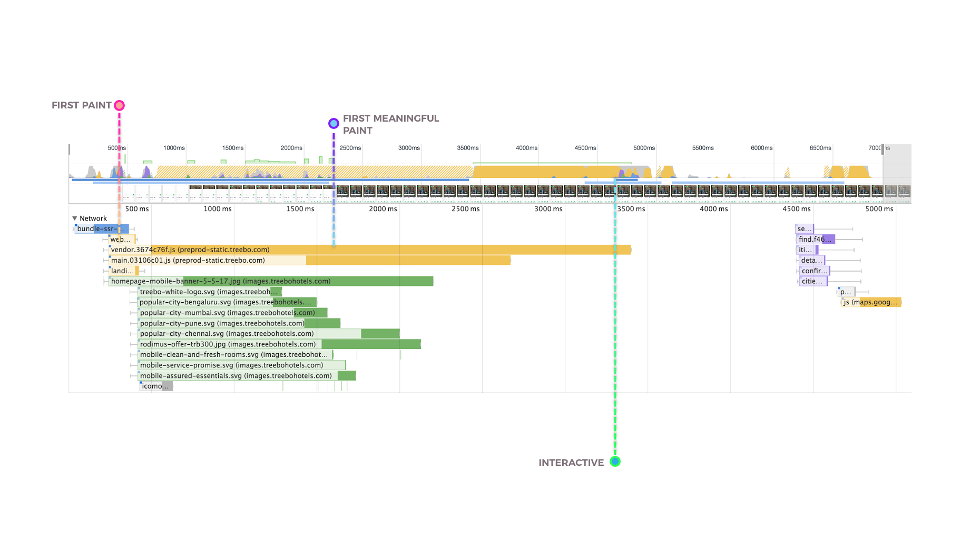The image size is (980, 537).
Task: Click the green Interactive marker circle
Action: tap(615, 462)
